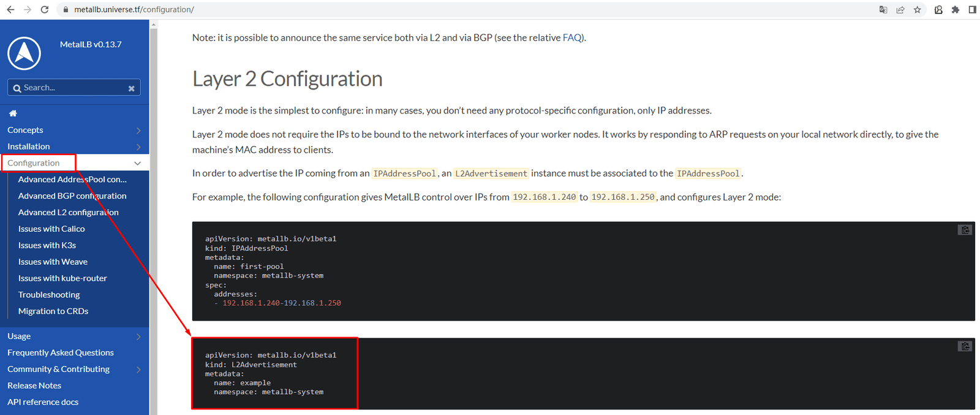Open the Release Notes page
Image resolution: width=980 pixels, height=415 pixels.
(x=34, y=386)
